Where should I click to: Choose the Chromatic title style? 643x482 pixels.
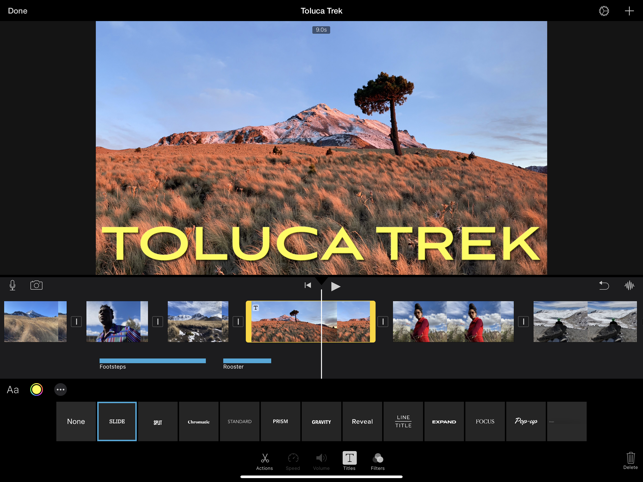coord(198,421)
